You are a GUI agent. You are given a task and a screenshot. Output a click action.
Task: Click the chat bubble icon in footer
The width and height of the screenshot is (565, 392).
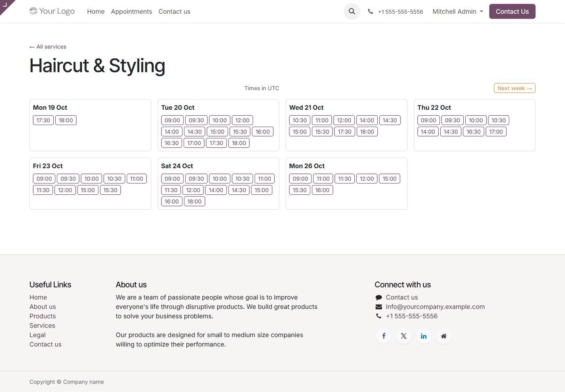click(x=379, y=298)
